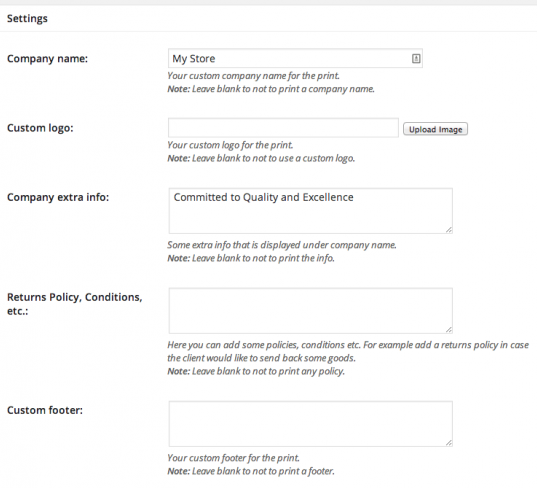537x488 pixels.
Task: Click inside the Company extra info textarea
Action: click(x=311, y=211)
